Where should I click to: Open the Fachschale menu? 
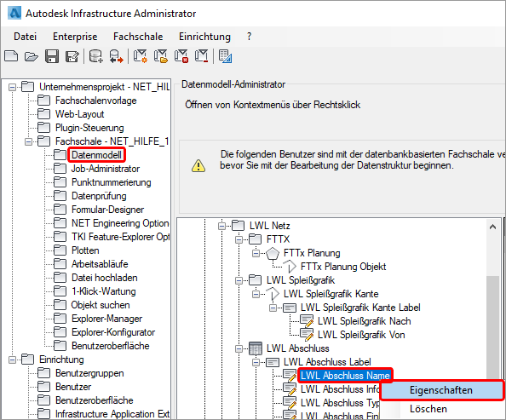(x=138, y=37)
